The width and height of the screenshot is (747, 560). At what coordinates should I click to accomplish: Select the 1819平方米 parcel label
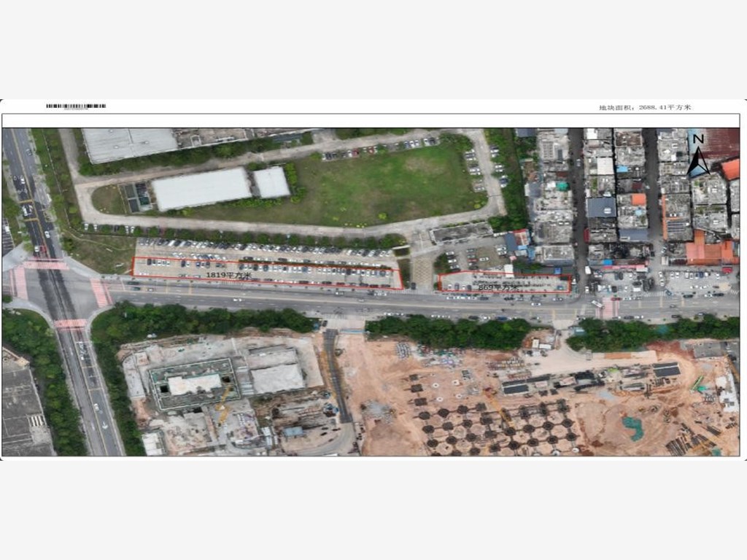228,275
